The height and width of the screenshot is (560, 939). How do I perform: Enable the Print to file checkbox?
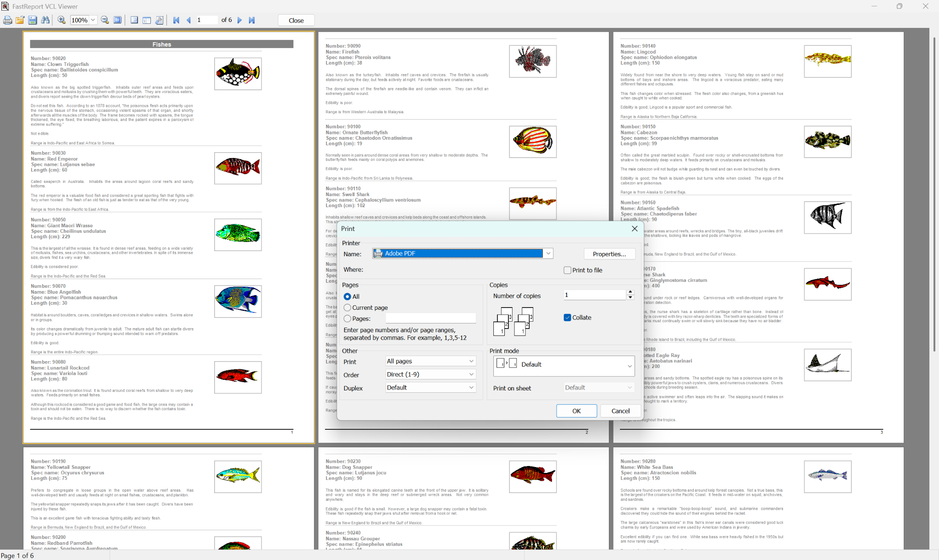click(568, 270)
